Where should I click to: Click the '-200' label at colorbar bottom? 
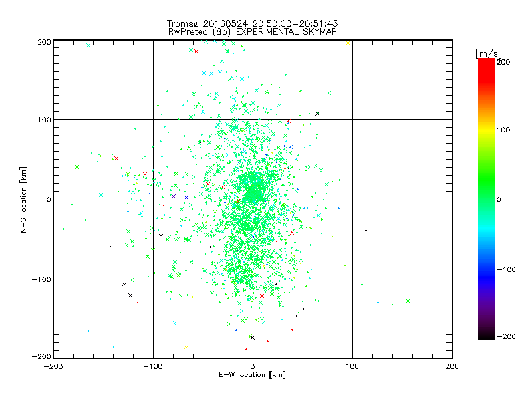507,336
